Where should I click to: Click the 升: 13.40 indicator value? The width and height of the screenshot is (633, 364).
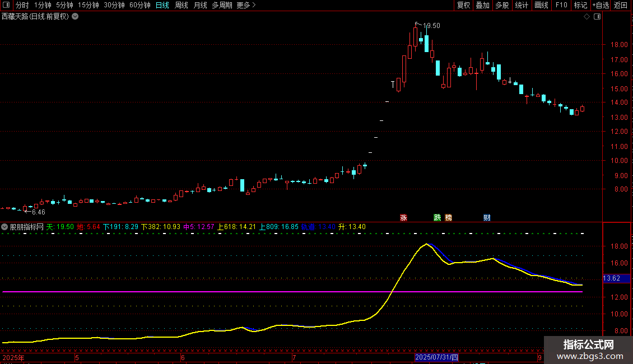[352, 227]
